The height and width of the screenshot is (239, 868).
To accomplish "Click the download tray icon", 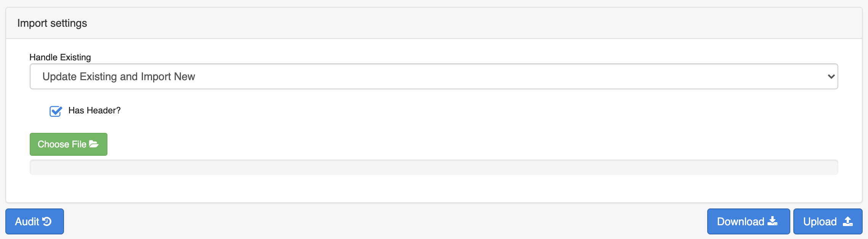I will pyautogui.click(x=772, y=221).
